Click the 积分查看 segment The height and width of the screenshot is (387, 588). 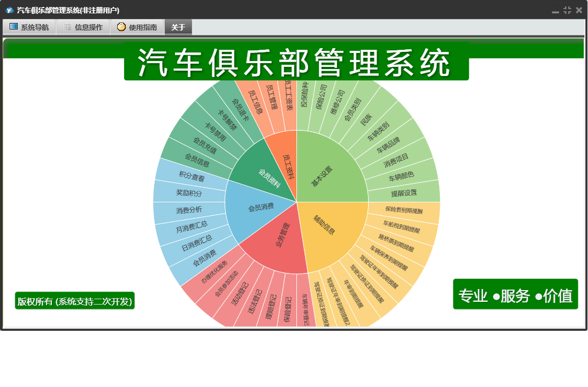(192, 176)
